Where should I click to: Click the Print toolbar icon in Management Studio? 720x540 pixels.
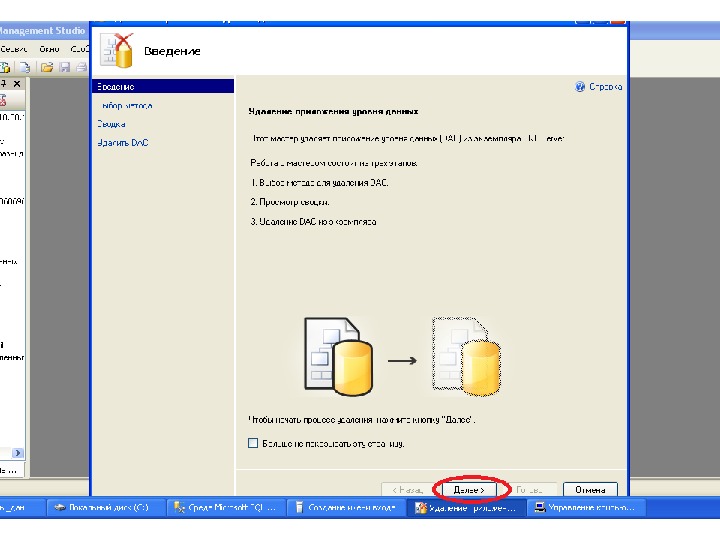pyautogui.click(x=81, y=68)
